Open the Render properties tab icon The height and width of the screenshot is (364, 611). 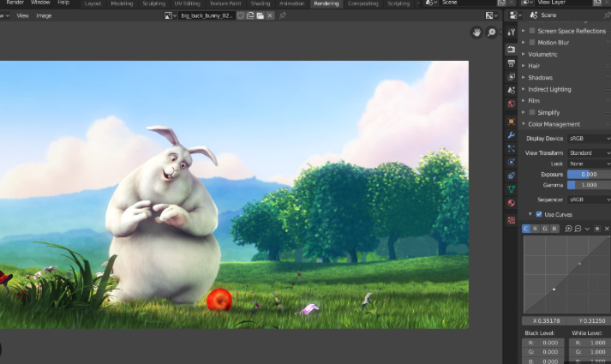(x=512, y=50)
